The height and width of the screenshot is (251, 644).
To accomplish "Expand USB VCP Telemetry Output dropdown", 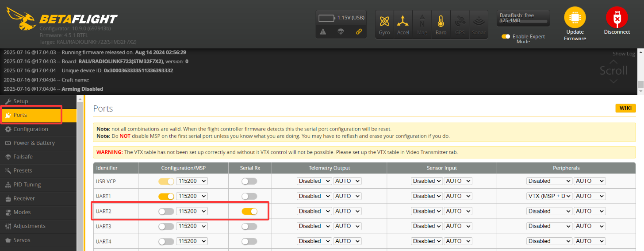I will (x=314, y=181).
